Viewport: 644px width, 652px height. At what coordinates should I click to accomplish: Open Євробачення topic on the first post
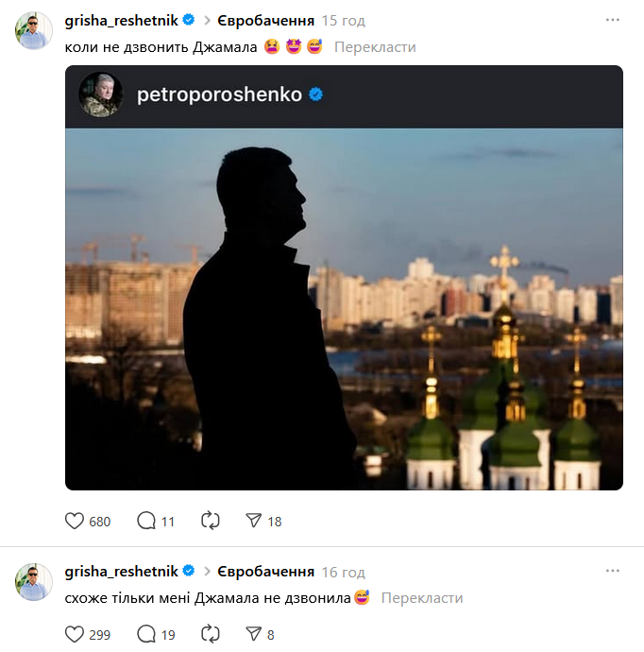point(264,20)
